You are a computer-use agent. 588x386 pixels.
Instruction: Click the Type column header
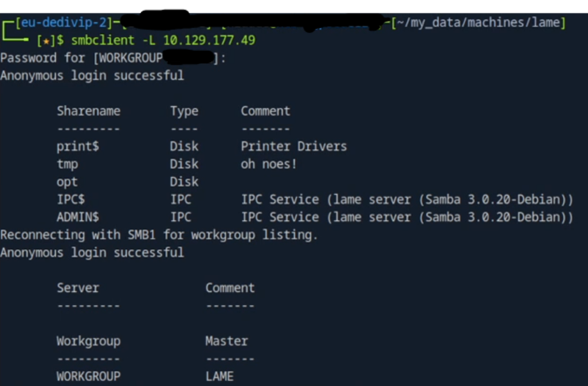pos(184,111)
